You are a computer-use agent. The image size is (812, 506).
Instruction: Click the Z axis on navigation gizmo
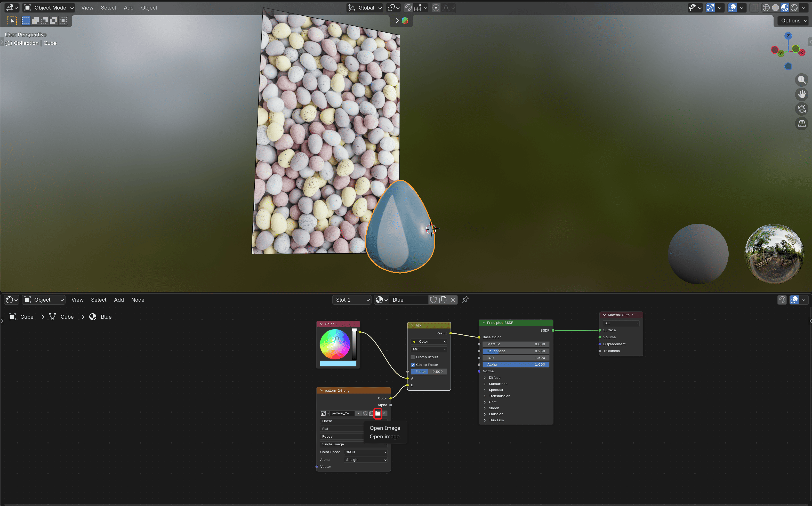[x=788, y=36]
